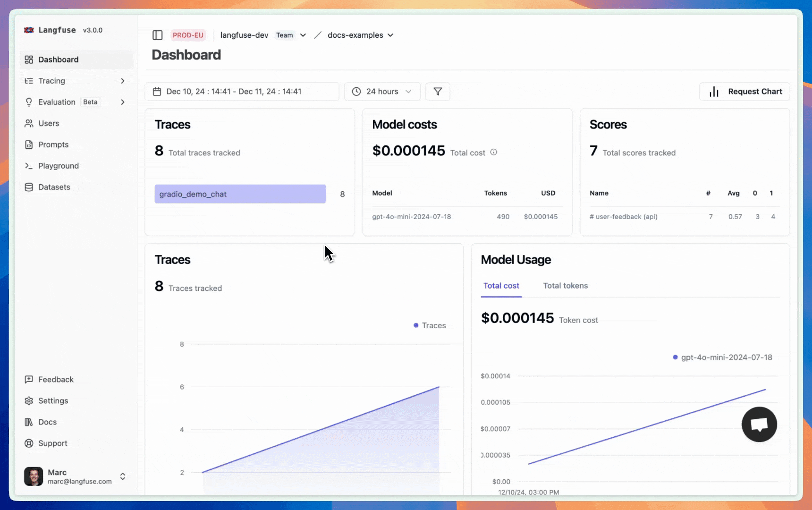Open Prompts from the sidebar
The image size is (812, 510).
[53, 144]
